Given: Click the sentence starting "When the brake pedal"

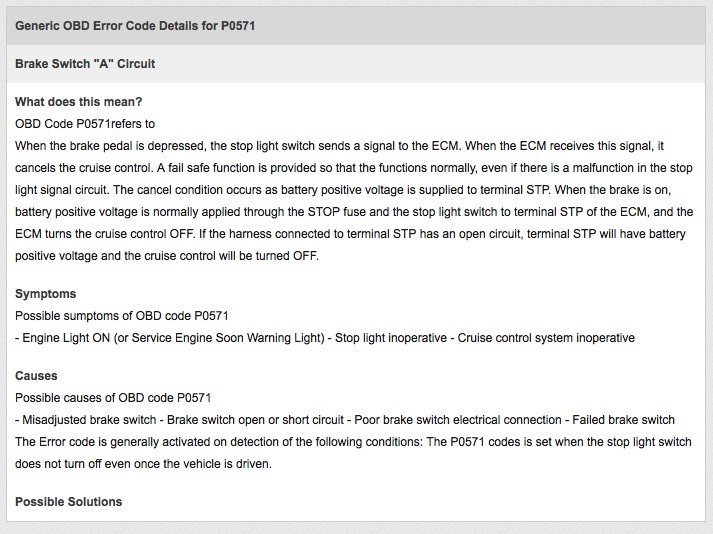Looking at the screenshot, I should (339, 146).
